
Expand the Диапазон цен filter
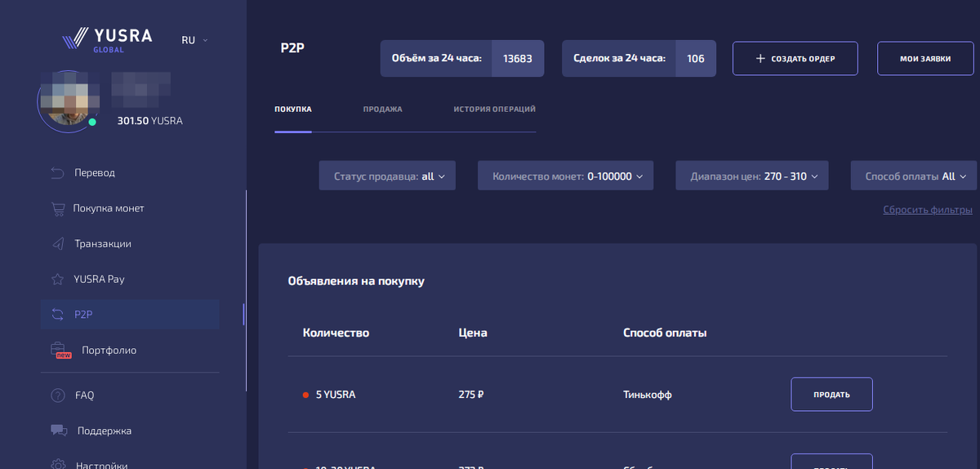coord(752,176)
